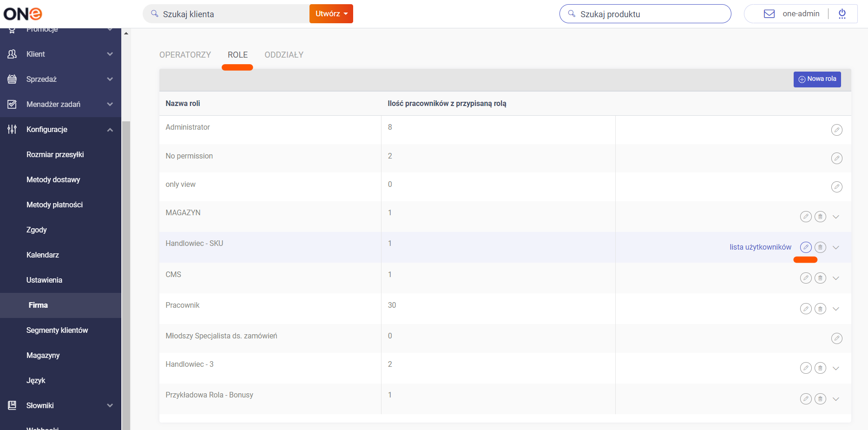The width and height of the screenshot is (868, 430).
Task: Open Ustawienia in sidebar
Action: (44, 280)
